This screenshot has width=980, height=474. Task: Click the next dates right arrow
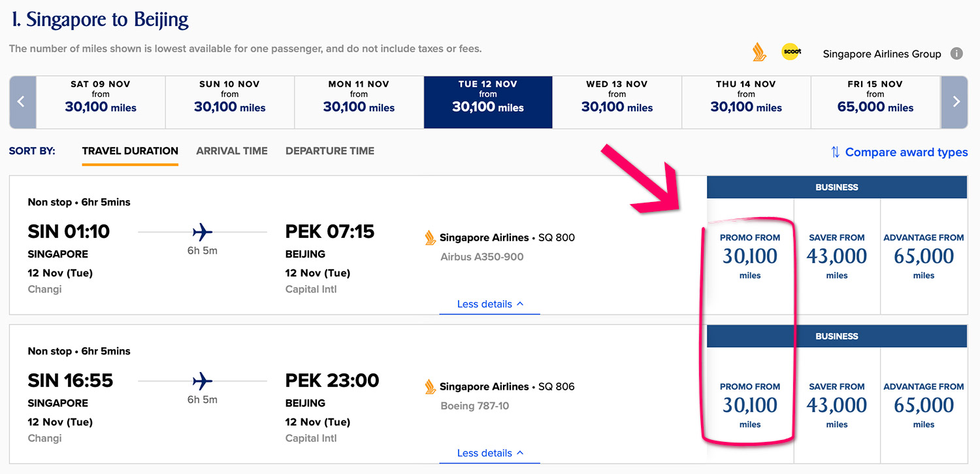pyautogui.click(x=956, y=102)
